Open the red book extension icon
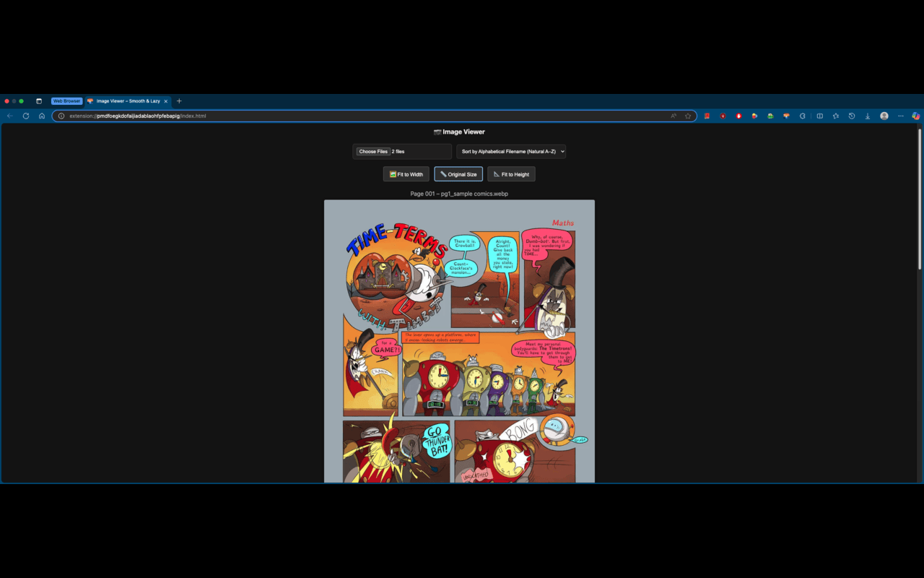 click(x=707, y=116)
